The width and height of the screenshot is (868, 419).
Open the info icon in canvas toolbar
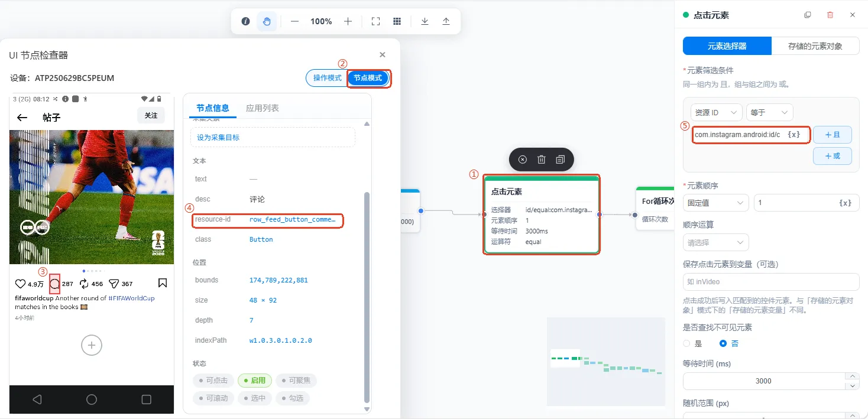tap(245, 21)
